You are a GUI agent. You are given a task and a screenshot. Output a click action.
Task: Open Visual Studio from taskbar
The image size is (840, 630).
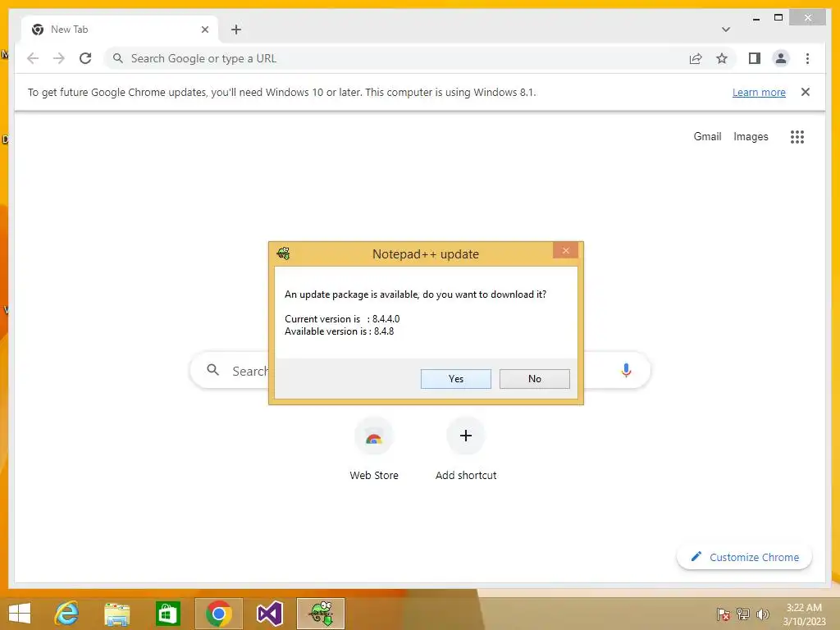(x=269, y=614)
